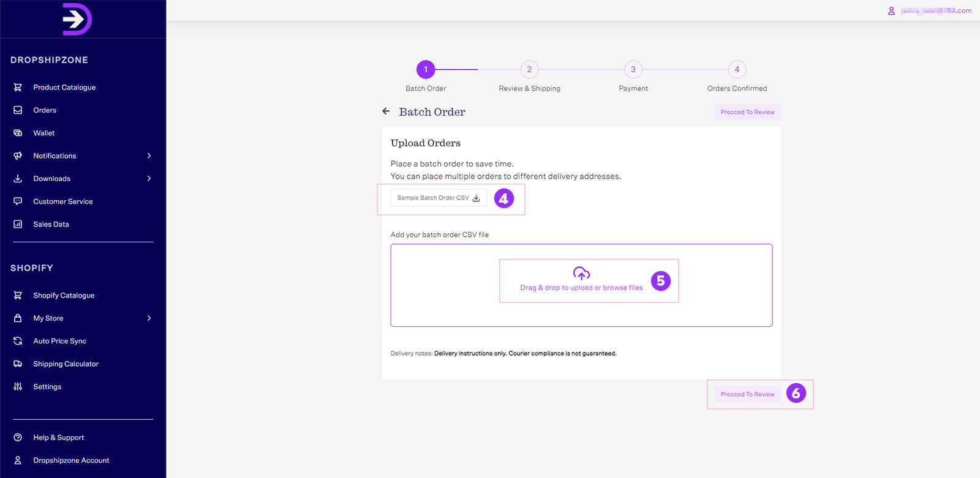Open the Orders page
Screen dimensions: 980x478
[x=45, y=110]
